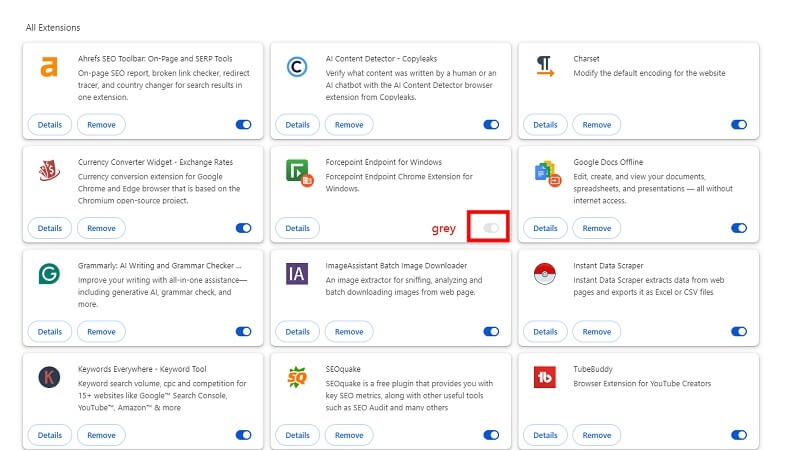Click the TubeBuddy red icon

tap(546, 377)
